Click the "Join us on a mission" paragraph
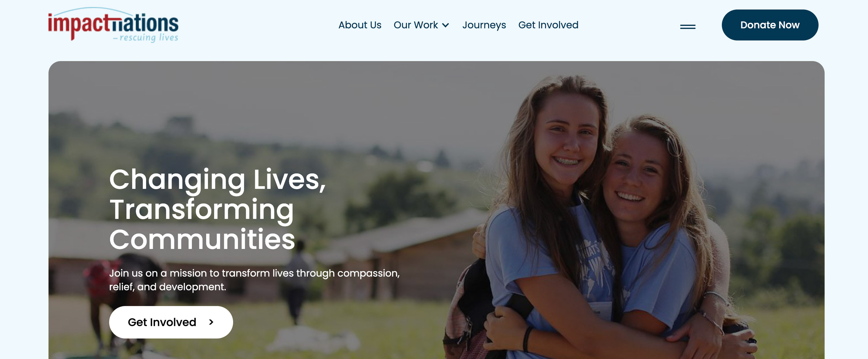The width and height of the screenshot is (868, 359). [x=254, y=280]
